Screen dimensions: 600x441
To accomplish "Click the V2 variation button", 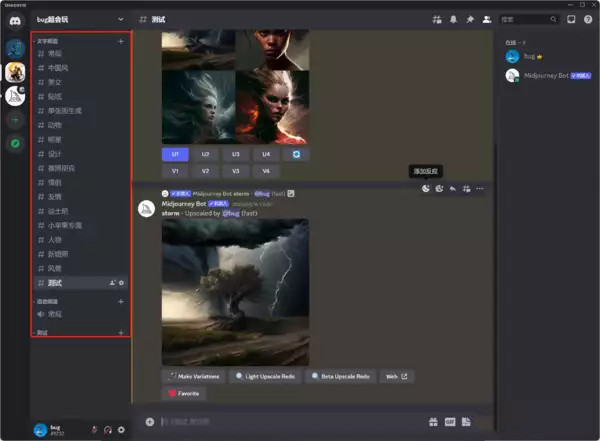I will 205,171.
